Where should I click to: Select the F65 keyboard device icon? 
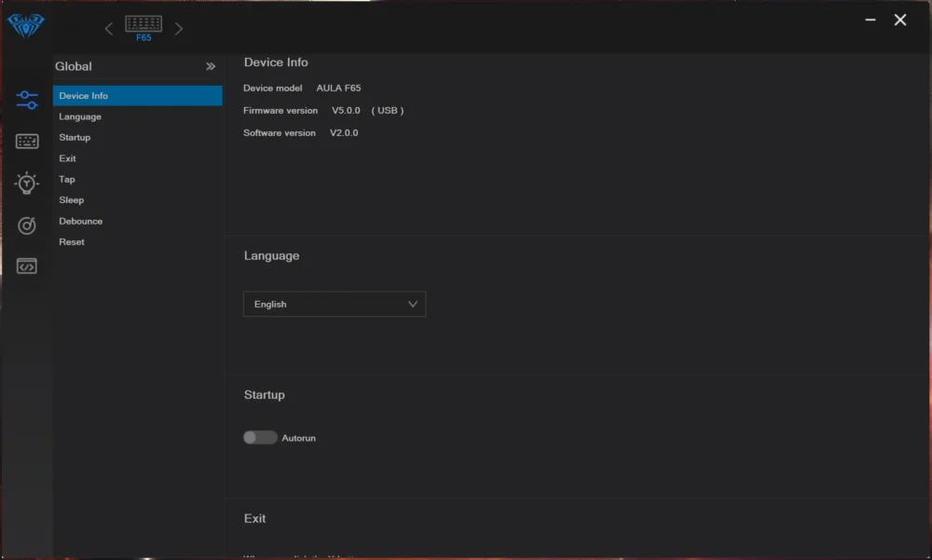point(144,28)
